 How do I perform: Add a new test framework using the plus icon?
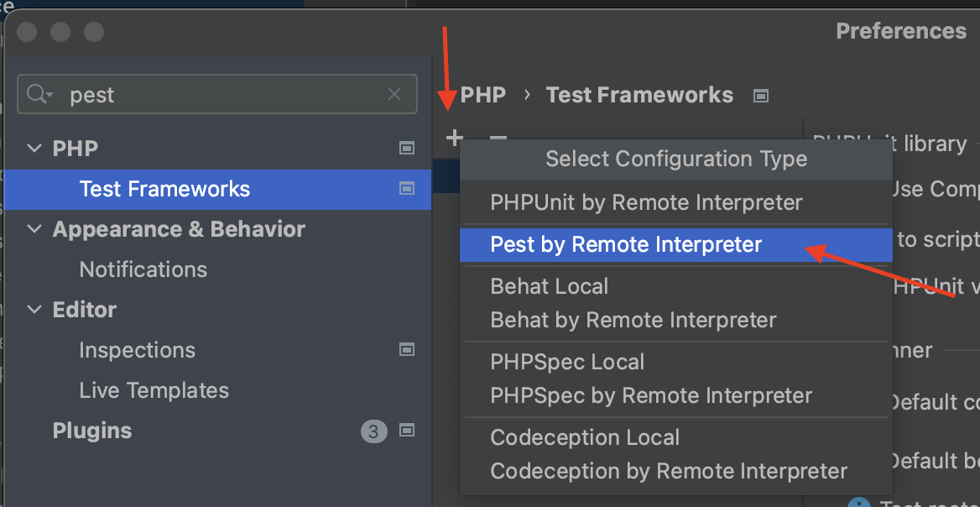pyautogui.click(x=453, y=137)
